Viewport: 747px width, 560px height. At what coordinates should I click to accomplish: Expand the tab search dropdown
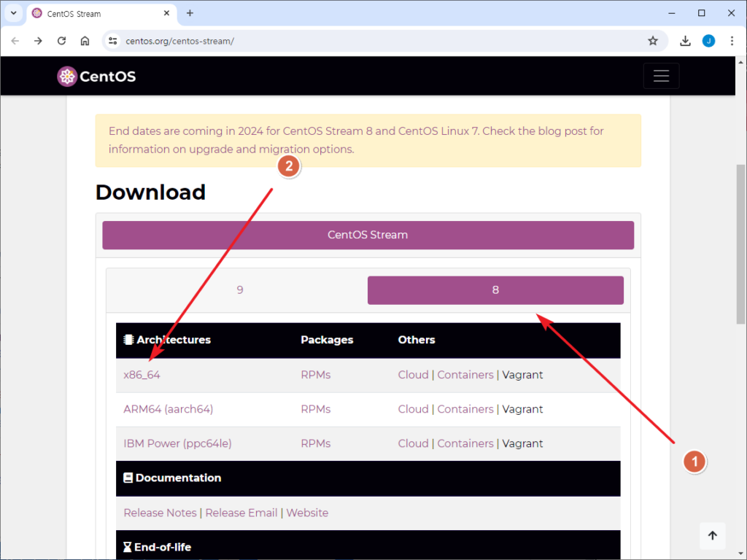pyautogui.click(x=13, y=13)
